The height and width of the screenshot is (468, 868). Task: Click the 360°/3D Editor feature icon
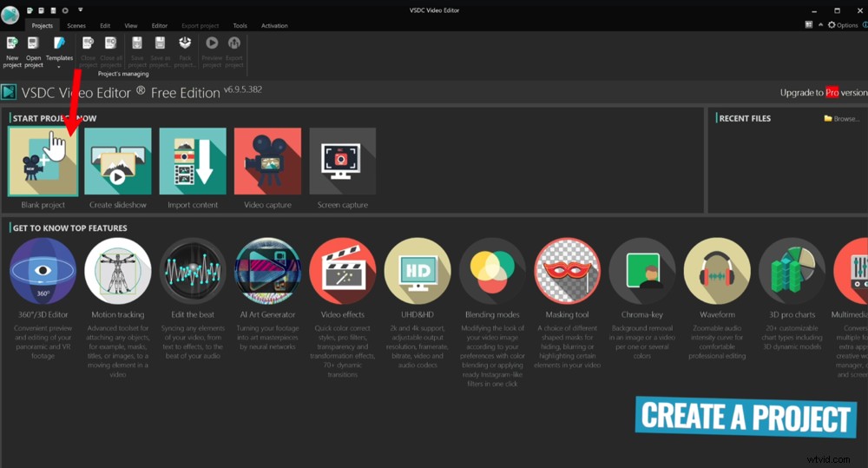click(43, 271)
